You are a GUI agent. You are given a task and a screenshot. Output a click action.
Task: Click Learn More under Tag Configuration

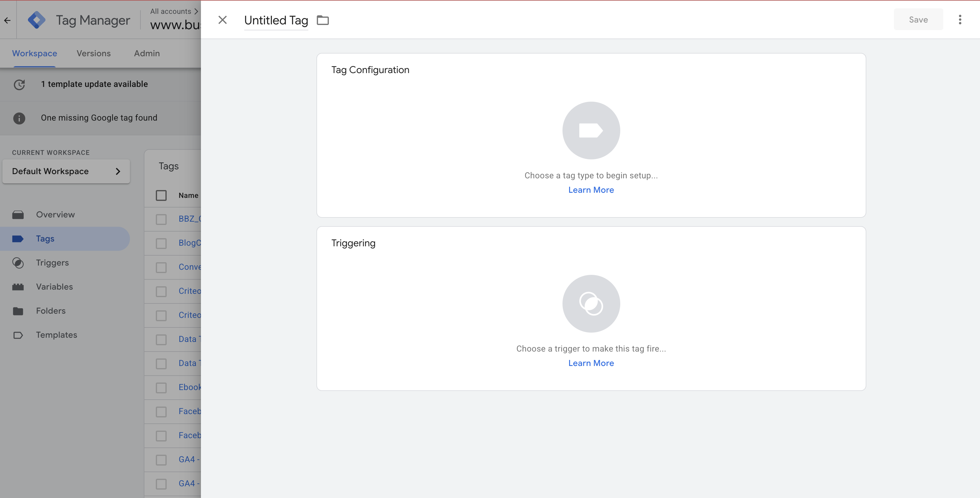tap(591, 190)
